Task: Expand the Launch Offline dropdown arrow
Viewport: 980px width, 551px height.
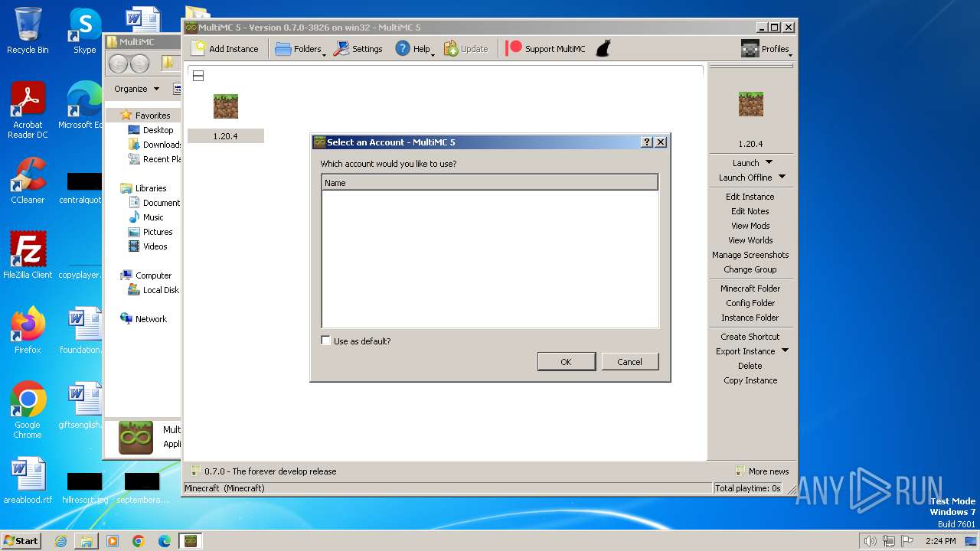Action: (782, 177)
